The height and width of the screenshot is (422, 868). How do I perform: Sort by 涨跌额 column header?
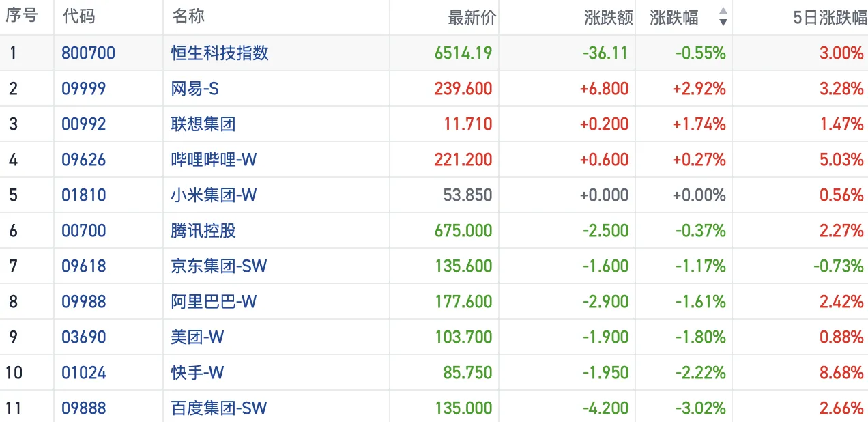tap(609, 18)
